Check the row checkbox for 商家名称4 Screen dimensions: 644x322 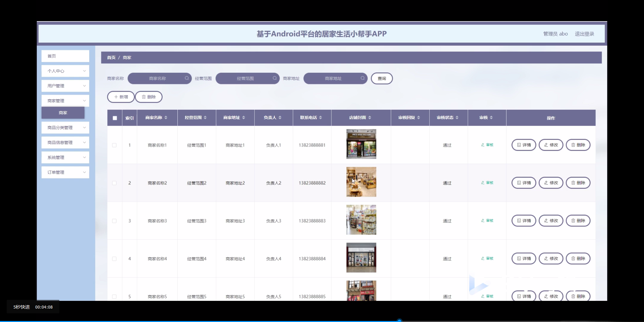click(114, 259)
